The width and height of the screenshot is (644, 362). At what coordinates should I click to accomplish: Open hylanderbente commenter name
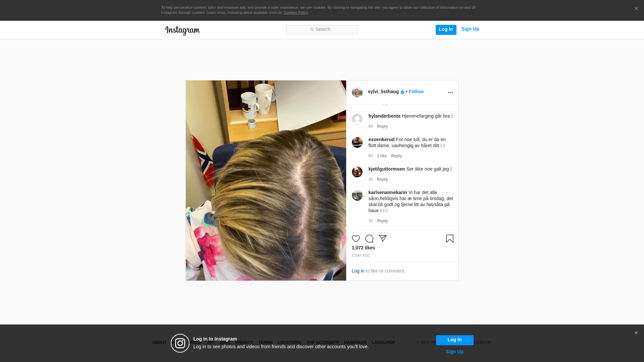(384, 116)
